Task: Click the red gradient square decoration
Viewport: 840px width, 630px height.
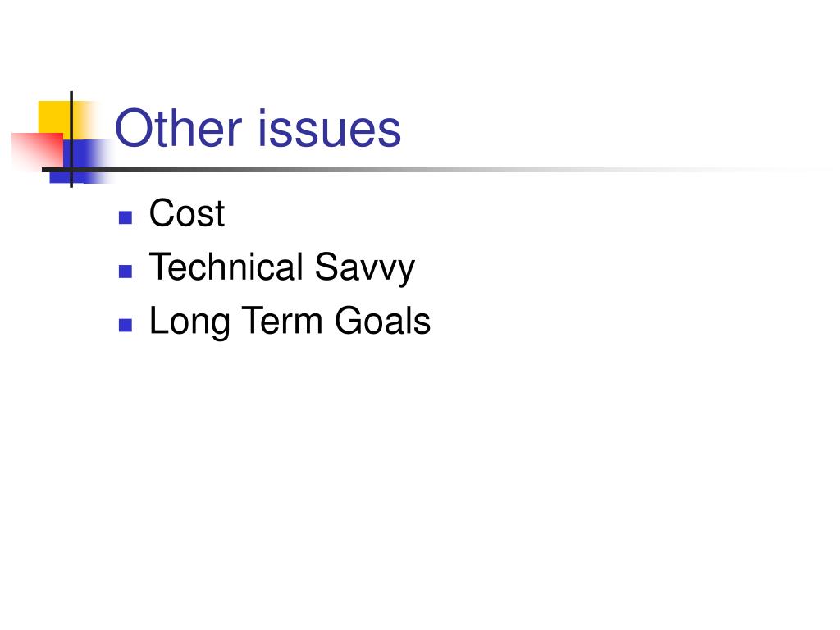Action: click(36, 151)
